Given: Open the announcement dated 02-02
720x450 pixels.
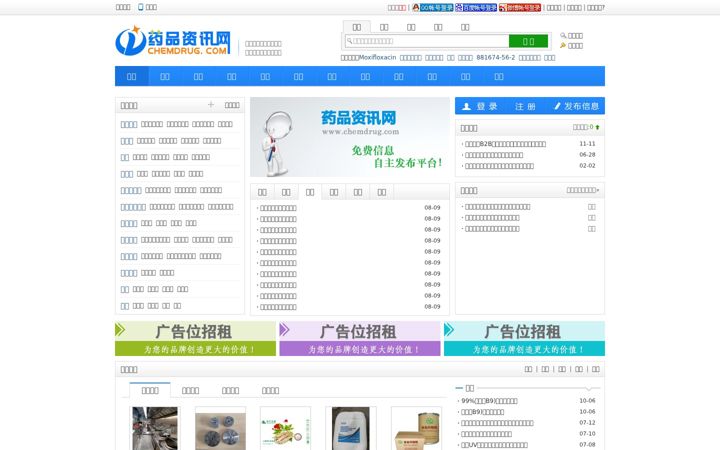Looking at the screenshot, I should [499, 166].
